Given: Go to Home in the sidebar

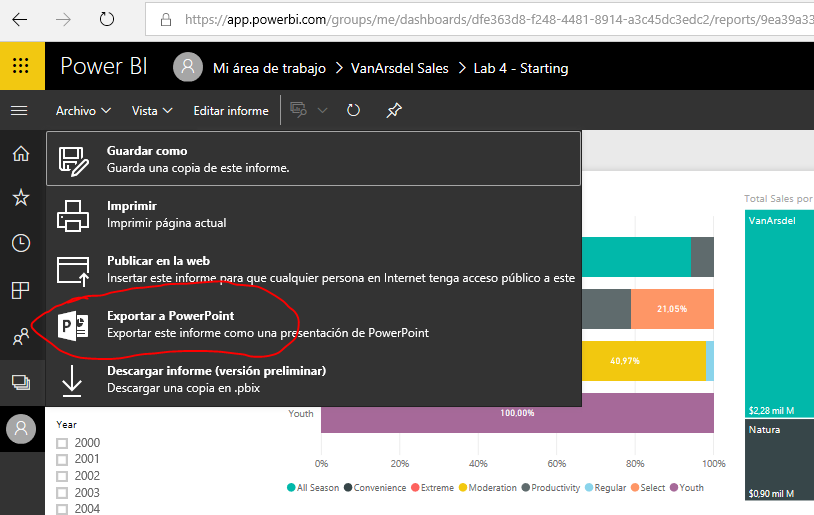Looking at the screenshot, I should (21, 154).
